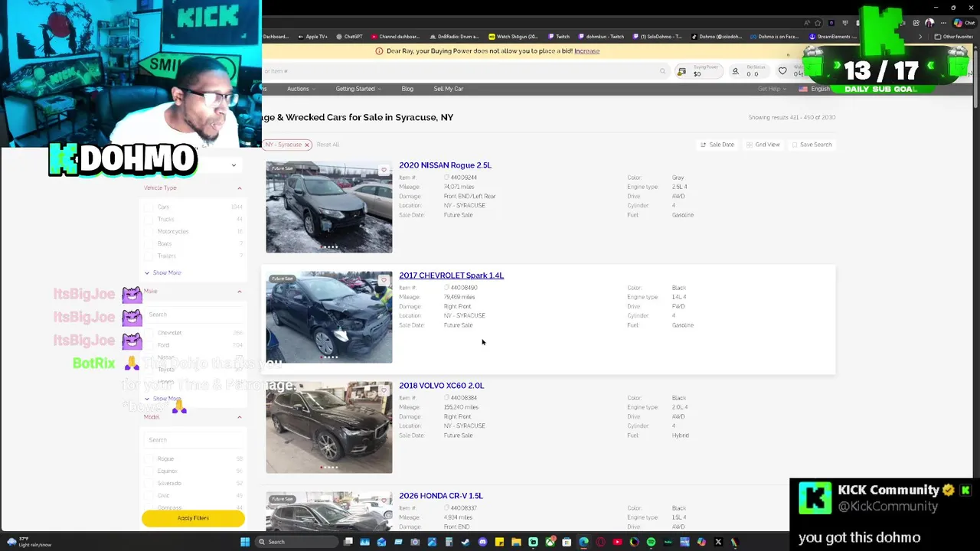Check the Trailers checkbox
Viewport: 980px width, 551px height.
click(x=149, y=256)
